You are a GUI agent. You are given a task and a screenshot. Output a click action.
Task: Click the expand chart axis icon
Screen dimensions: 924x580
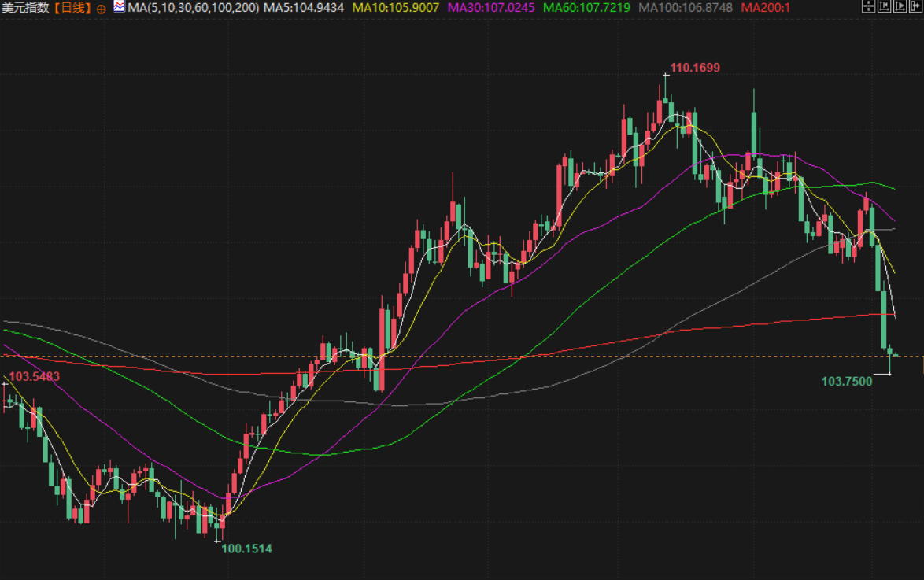[x=898, y=8]
